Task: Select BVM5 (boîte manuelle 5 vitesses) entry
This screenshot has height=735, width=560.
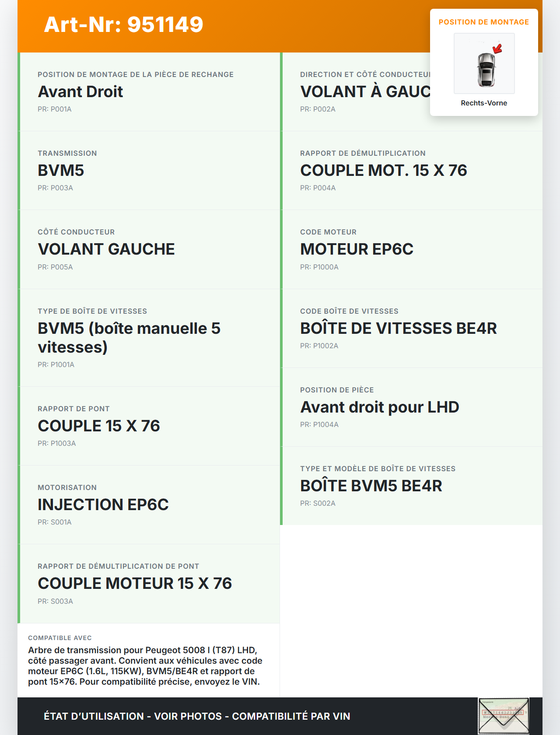Action: click(x=129, y=337)
